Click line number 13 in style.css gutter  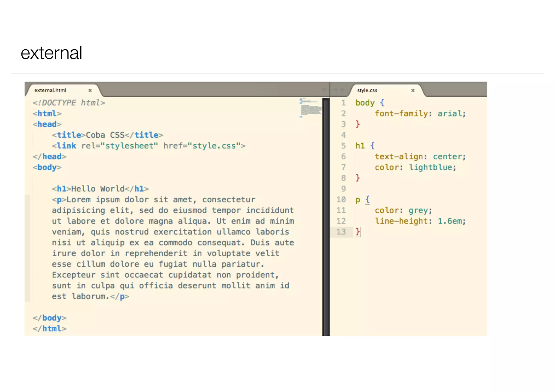341,232
